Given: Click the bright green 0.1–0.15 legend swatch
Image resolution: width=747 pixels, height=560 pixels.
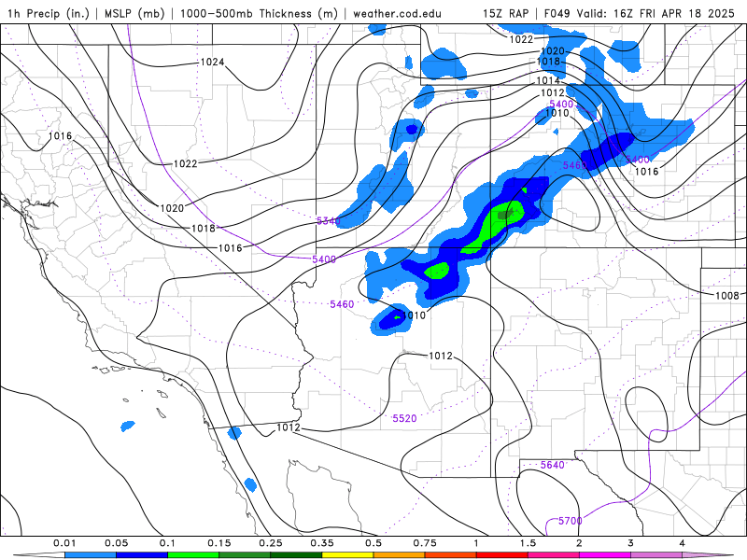Looking at the screenshot, I should pyautogui.click(x=193, y=555).
